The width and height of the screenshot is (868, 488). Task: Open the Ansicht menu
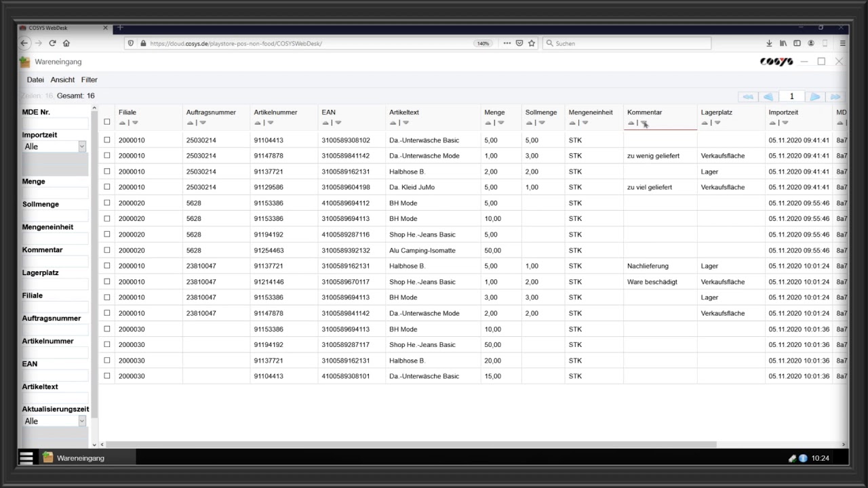[62, 80]
